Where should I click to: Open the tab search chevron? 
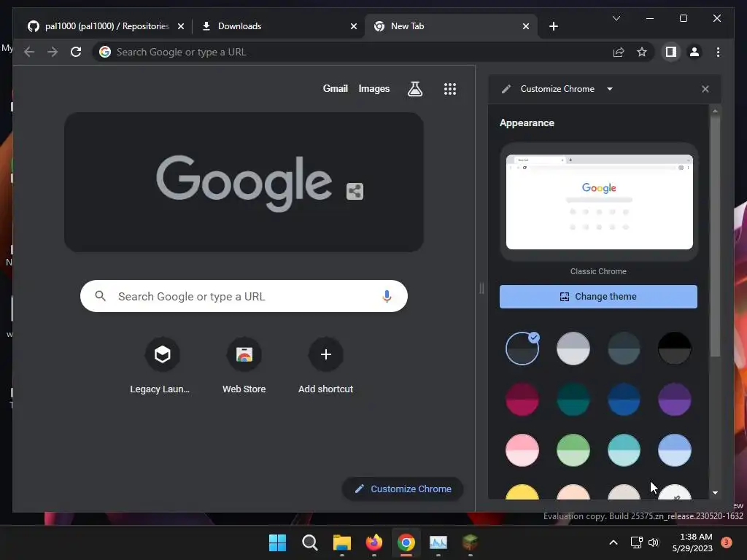coord(616,18)
